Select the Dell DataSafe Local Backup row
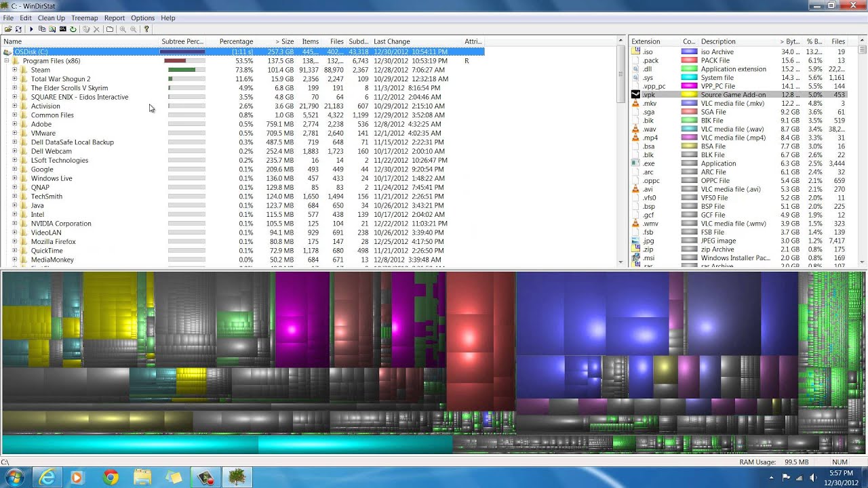 click(x=243, y=142)
